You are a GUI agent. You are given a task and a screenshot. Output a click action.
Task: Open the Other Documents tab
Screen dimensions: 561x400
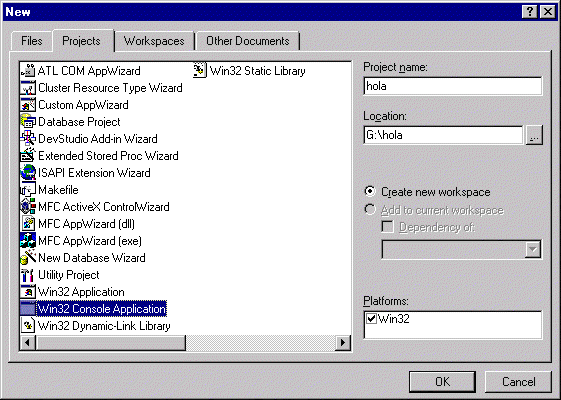tap(248, 41)
